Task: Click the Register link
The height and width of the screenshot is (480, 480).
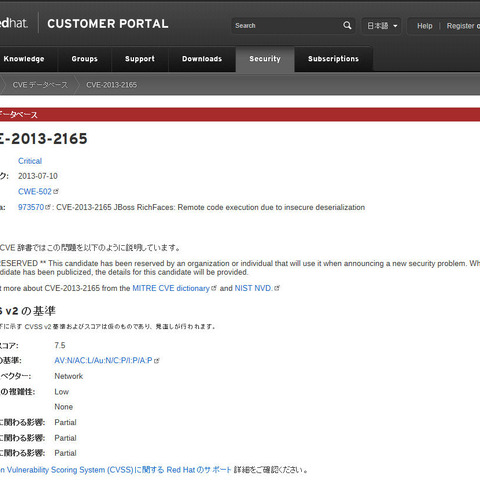Action: point(461,26)
